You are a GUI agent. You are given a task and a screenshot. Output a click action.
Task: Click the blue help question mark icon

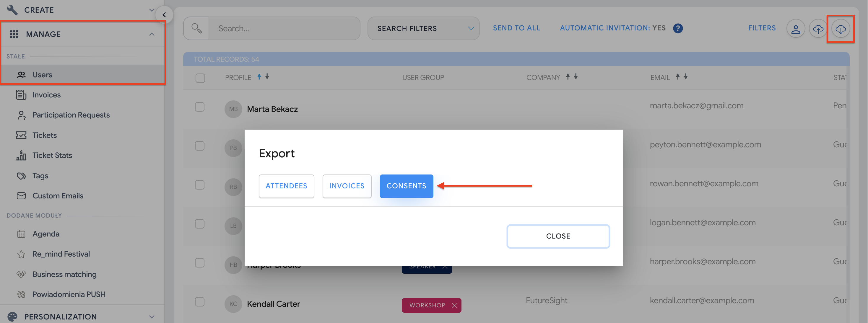[x=678, y=28]
